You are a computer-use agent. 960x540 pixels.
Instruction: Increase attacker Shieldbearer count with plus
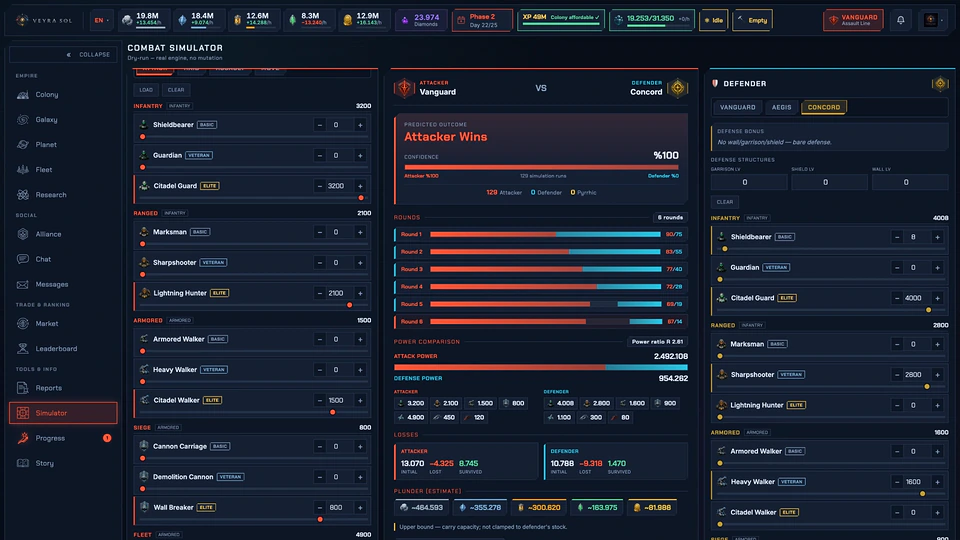click(360, 125)
